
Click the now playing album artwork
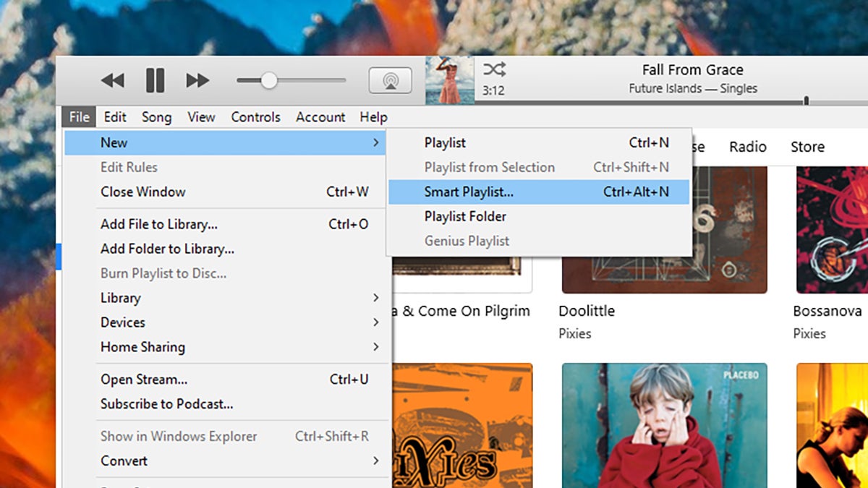(x=449, y=80)
